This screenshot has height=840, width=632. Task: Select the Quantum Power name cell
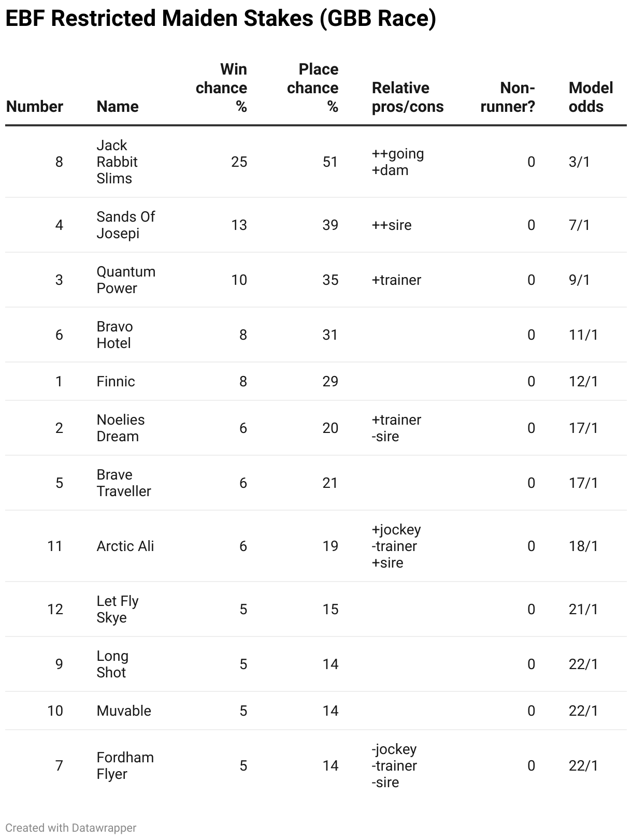point(126,280)
